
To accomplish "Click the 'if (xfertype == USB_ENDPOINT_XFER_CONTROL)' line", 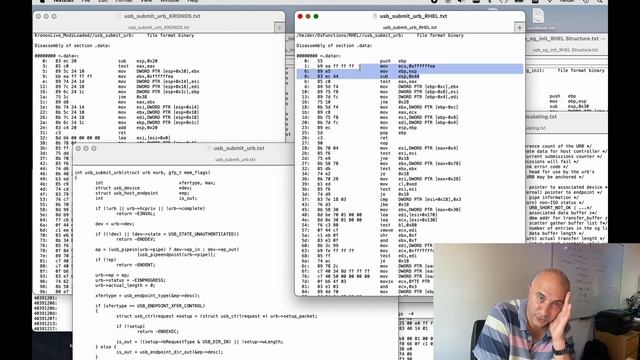I will 150,306.
